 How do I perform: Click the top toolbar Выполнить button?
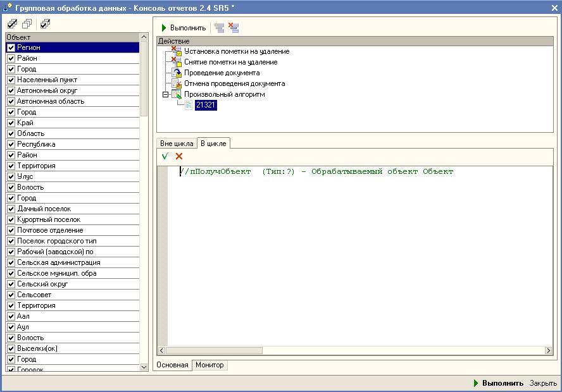[x=184, y=28]
